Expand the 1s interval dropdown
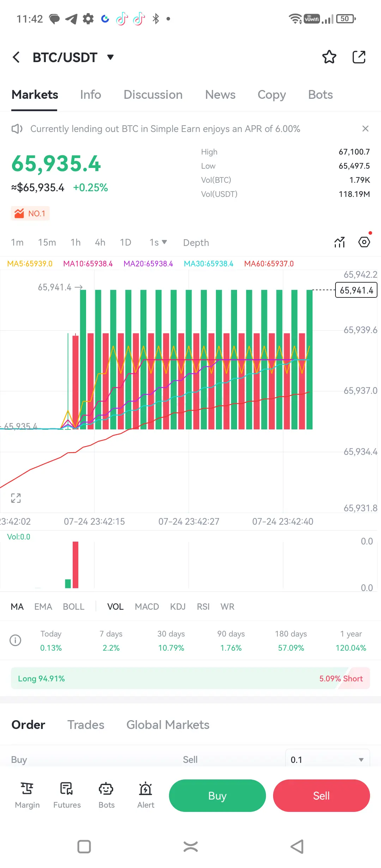The image size is (381, 868). point(158,242)
